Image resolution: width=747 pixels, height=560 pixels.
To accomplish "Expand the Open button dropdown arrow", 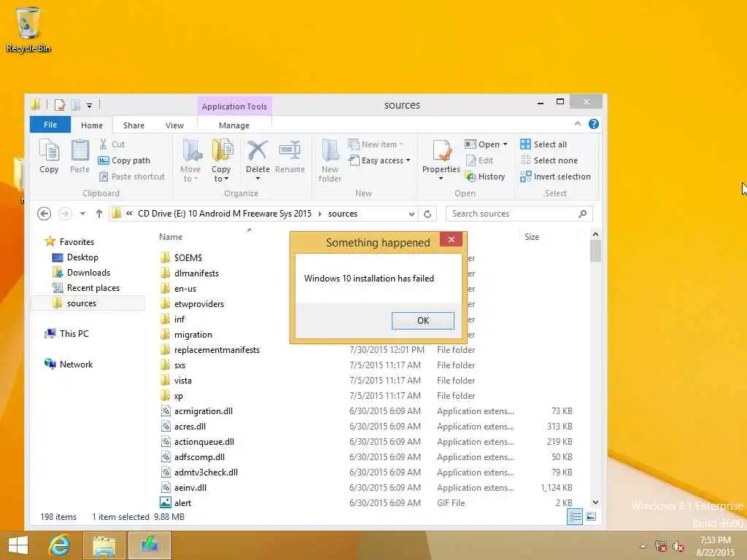I will pos(505,144).
